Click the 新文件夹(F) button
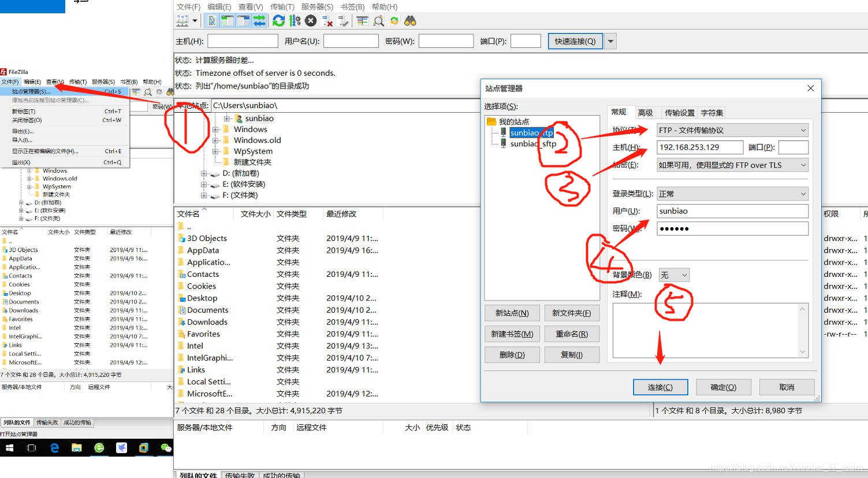Image resolution: width=868 pixels, height=478 pixels. tap(572, 313)
